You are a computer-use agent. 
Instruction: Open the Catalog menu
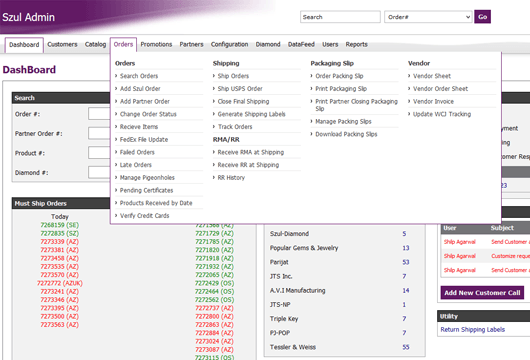click(95, 44)
